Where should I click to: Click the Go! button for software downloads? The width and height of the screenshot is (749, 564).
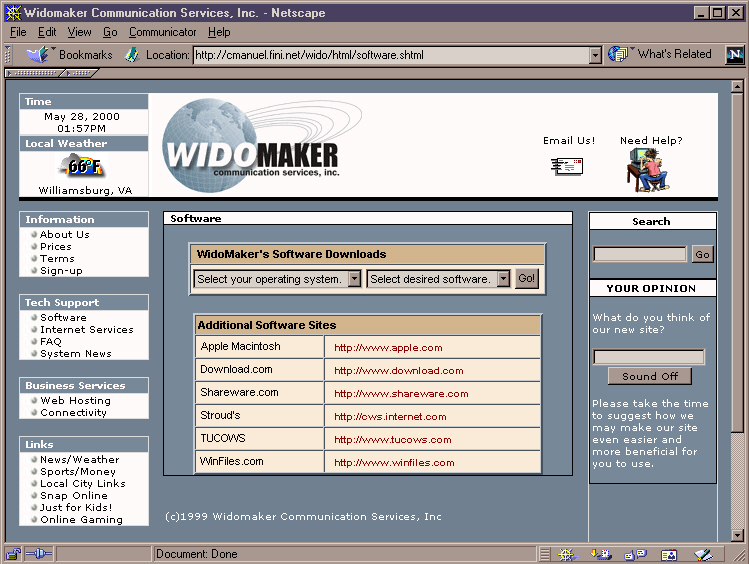click(x=526, y=278)
